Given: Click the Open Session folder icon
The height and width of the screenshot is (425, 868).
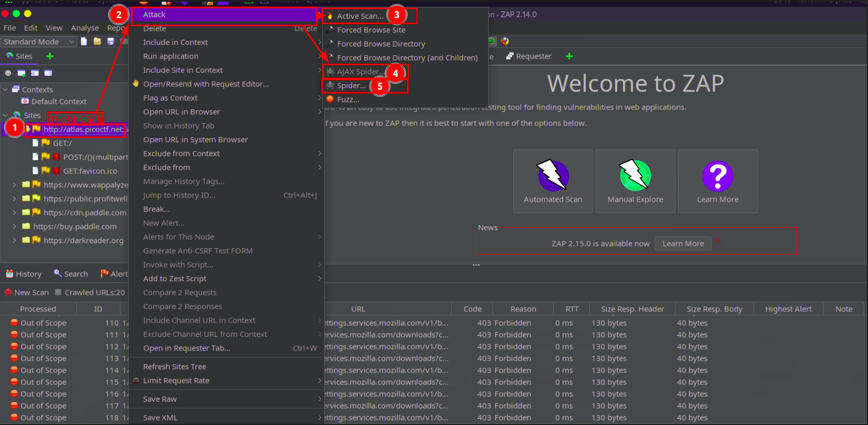Looking at the screenshot, I should (97, 41).
